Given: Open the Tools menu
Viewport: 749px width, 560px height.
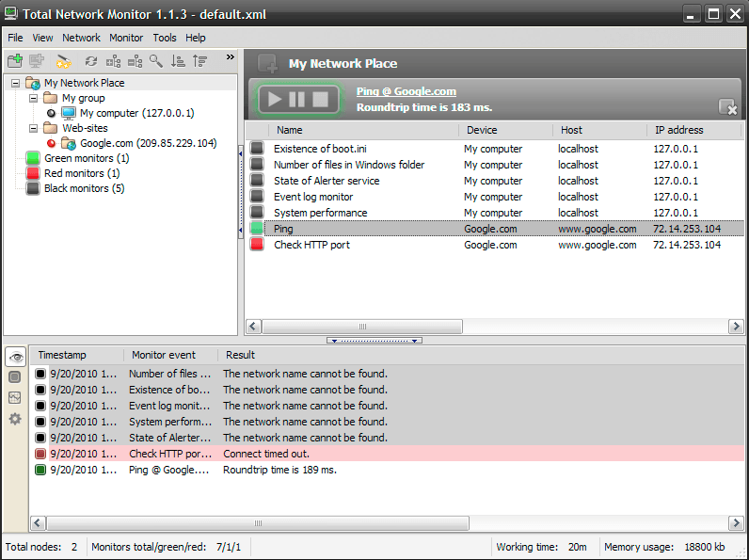Looking at the screenshot, I should click(165, 38).
